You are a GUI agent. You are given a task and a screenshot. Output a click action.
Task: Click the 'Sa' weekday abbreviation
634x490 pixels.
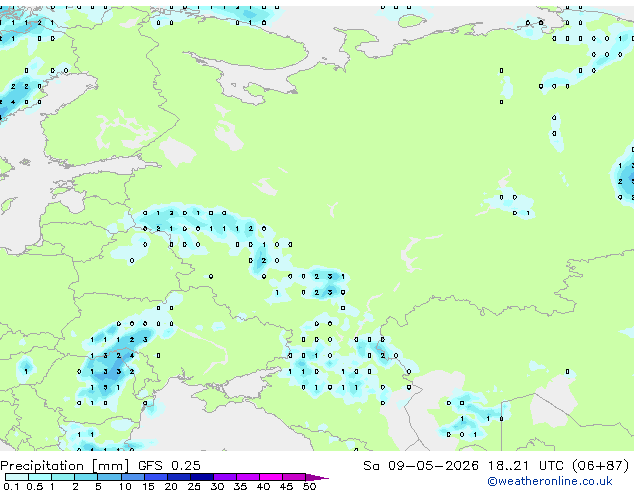click(371, 466)
